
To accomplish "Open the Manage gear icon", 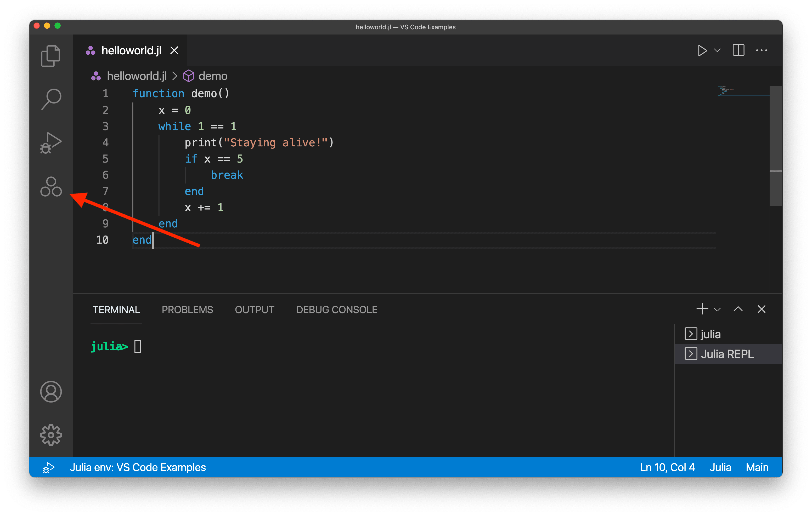I will pyautogui.click(x=51, y=435).
